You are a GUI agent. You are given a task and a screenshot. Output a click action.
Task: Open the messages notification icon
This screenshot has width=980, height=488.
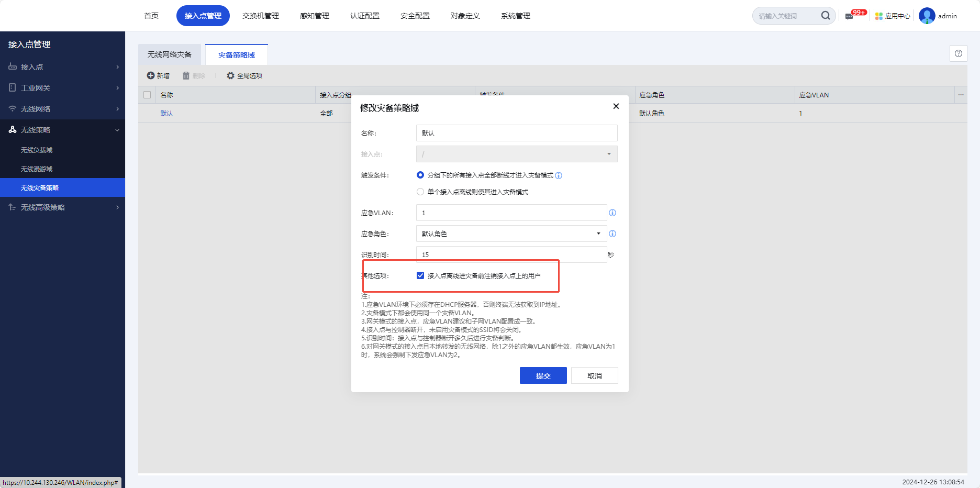coord(849,16)
